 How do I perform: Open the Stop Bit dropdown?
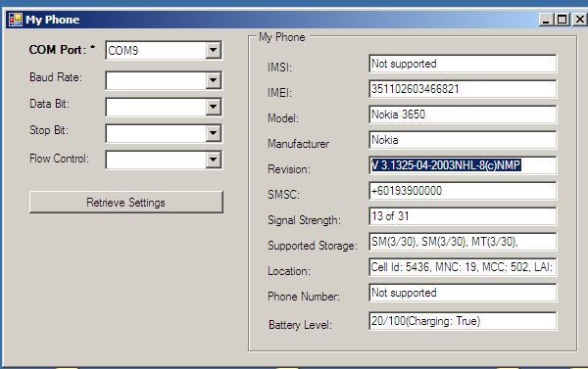[x=213, y=133]
